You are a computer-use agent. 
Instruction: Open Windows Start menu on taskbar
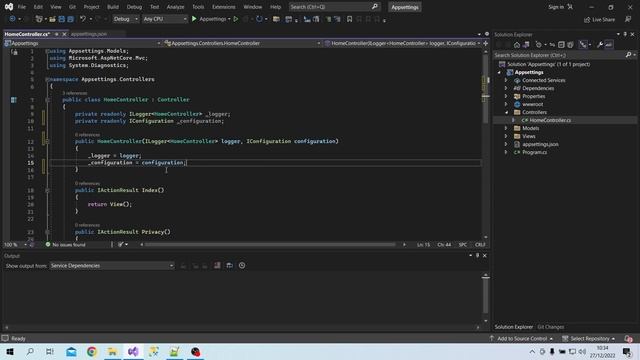point(10,351)
